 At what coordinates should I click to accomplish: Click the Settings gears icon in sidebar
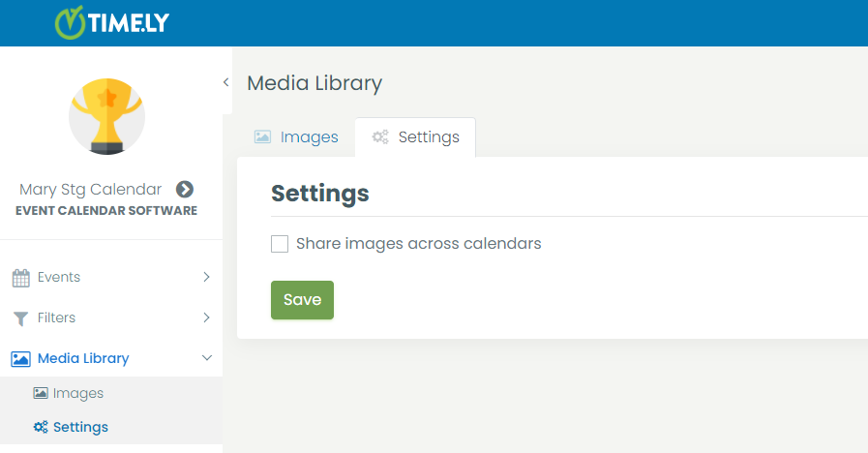[41, 427]
